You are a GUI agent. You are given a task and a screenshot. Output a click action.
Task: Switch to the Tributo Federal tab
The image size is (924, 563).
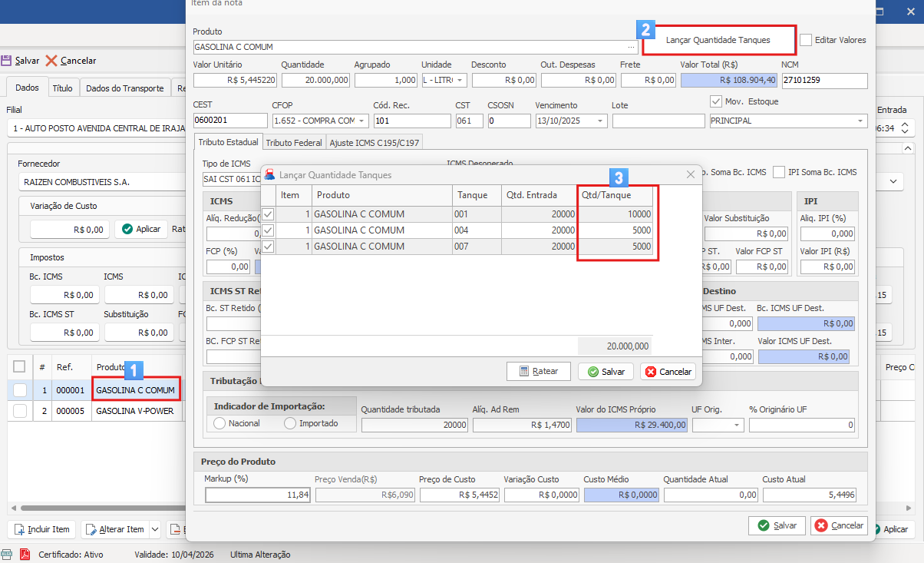point(294,143)
